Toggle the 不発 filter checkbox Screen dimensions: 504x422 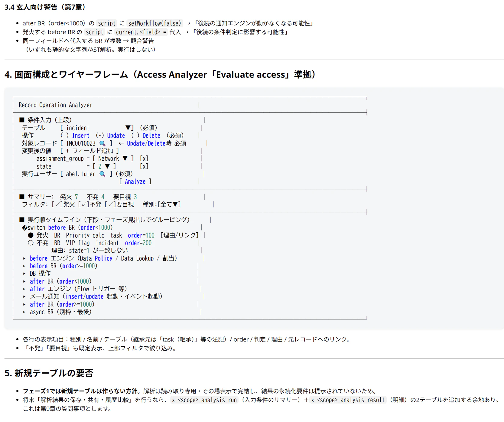pyautogui.click(x=84, y=204)
